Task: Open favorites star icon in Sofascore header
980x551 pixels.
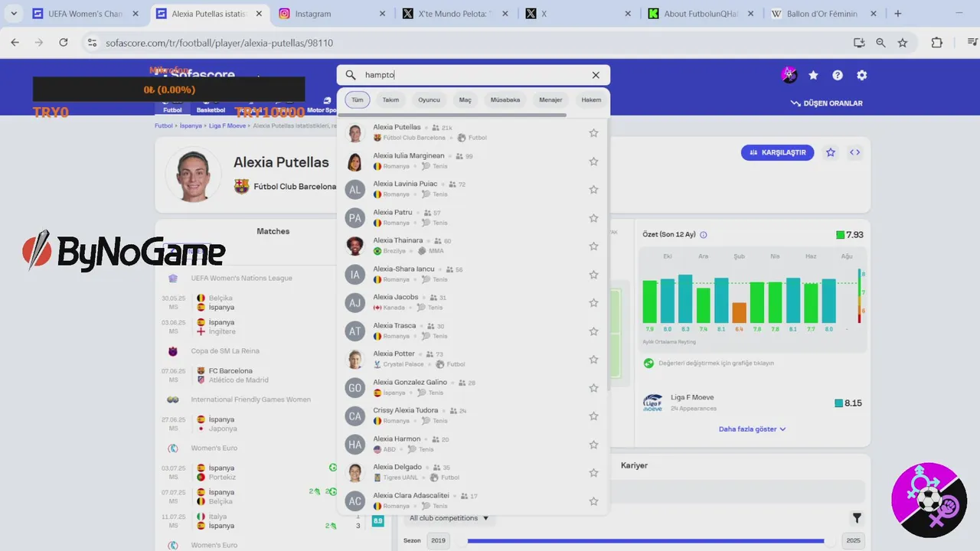Action: [x=813, y=75]
